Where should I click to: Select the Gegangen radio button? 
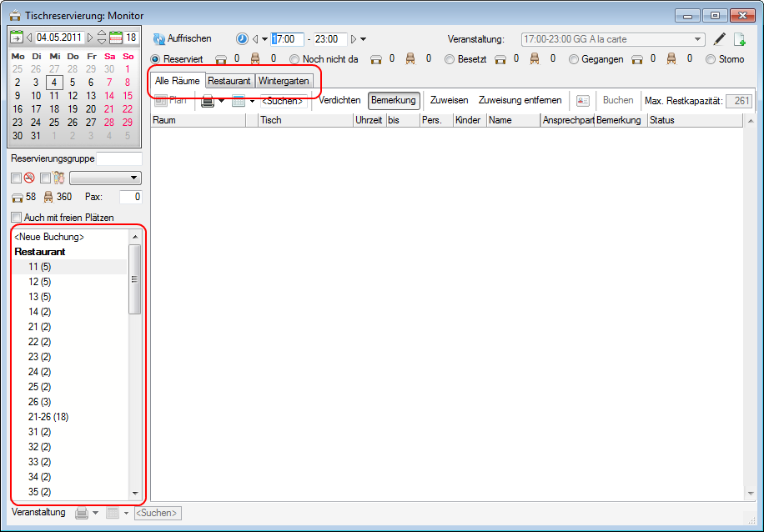point(574,59)
